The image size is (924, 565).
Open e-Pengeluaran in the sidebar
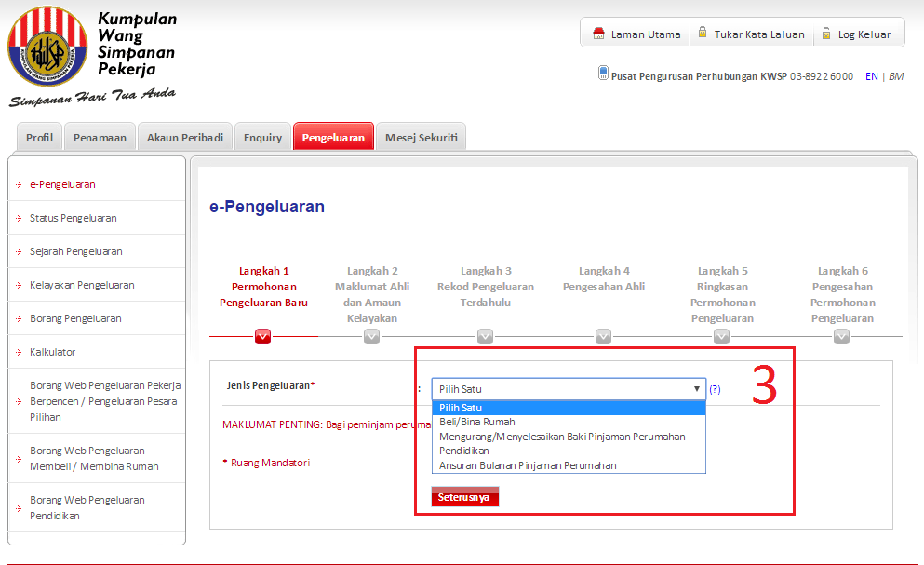(62, 184)
